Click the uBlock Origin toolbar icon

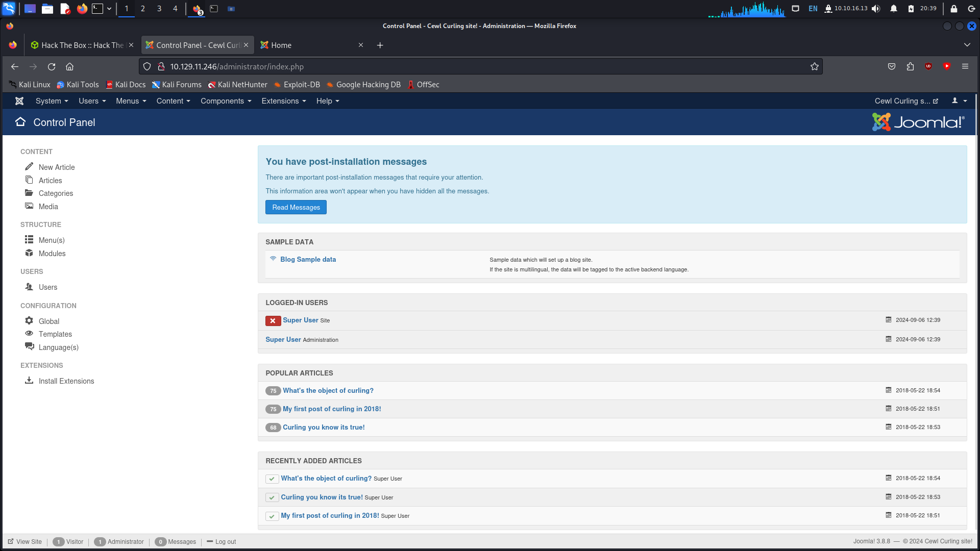(928, 66)
